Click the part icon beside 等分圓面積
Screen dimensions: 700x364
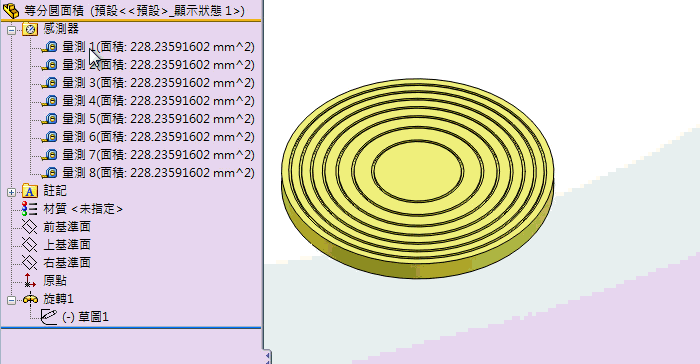click(x=11, y=11)
